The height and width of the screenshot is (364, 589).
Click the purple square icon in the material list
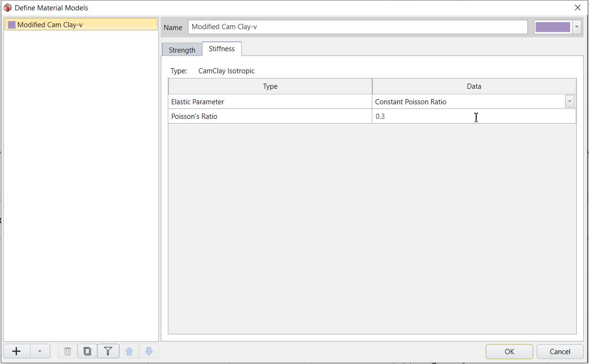click(12, 25)
